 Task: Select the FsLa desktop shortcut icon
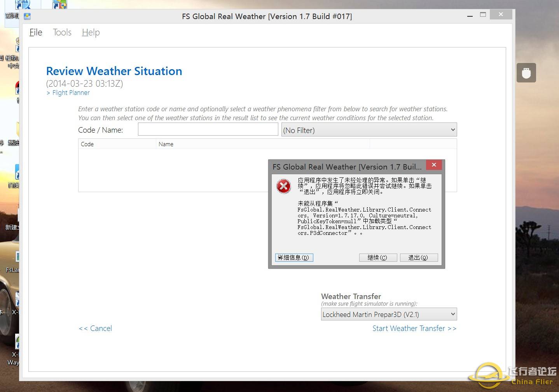point(13,261)
